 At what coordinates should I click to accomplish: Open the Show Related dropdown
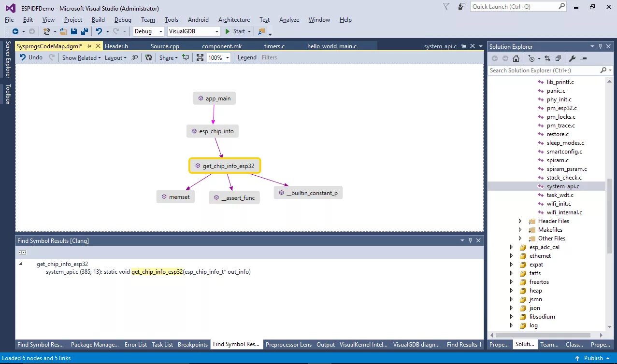click(x=81, y=57)
